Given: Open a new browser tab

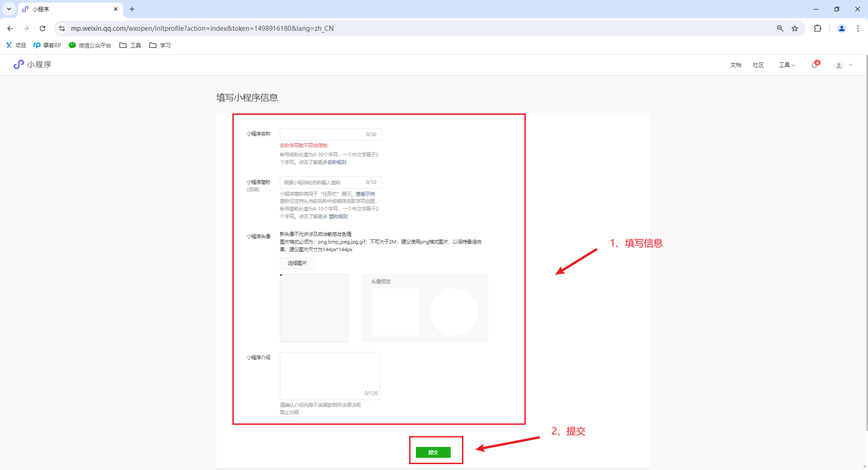Looking at the screenshot, I should pos(132,9).
